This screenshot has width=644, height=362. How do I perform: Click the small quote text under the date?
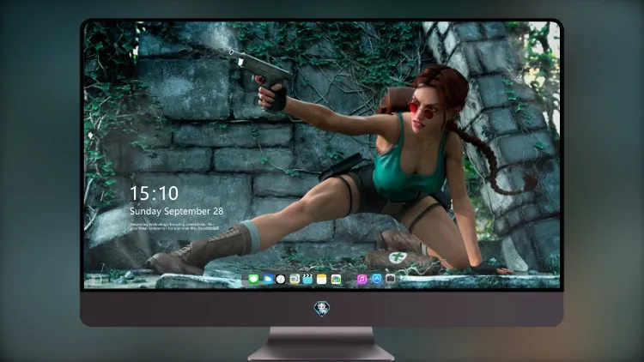point(174,226)
